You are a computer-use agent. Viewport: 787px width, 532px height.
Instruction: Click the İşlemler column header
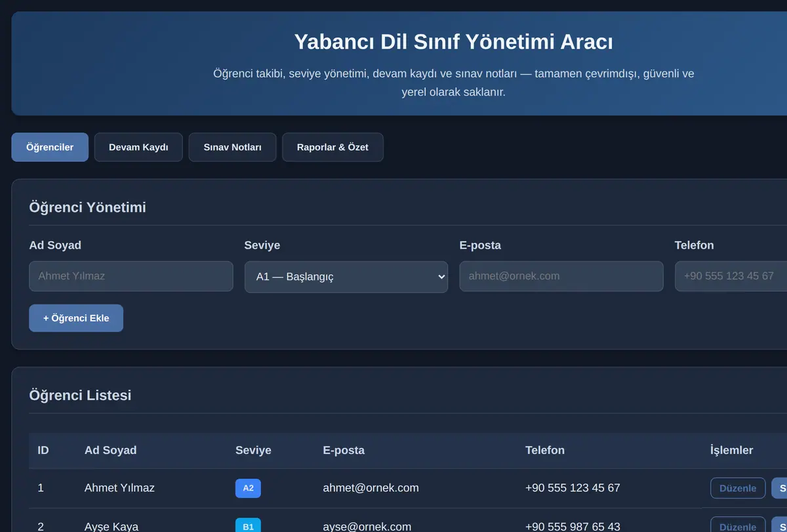tap(731, 450)
